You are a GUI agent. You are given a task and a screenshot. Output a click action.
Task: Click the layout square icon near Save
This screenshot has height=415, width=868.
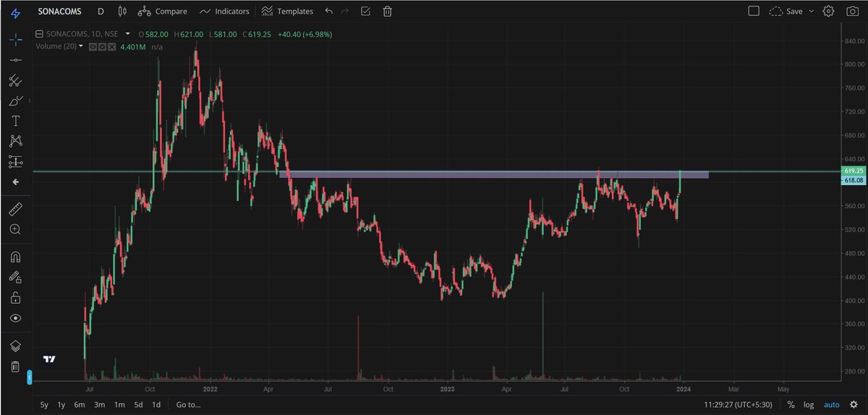(753, 11)
